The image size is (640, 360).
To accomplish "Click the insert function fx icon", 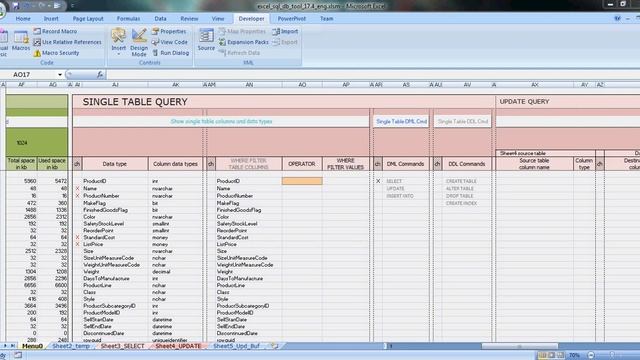I will tap(100, 75).
